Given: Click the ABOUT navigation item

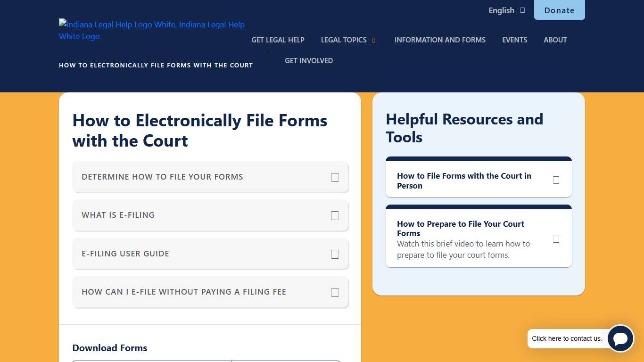Looking at the screenshot, I should pyautogui.click(x=555, y=40).
